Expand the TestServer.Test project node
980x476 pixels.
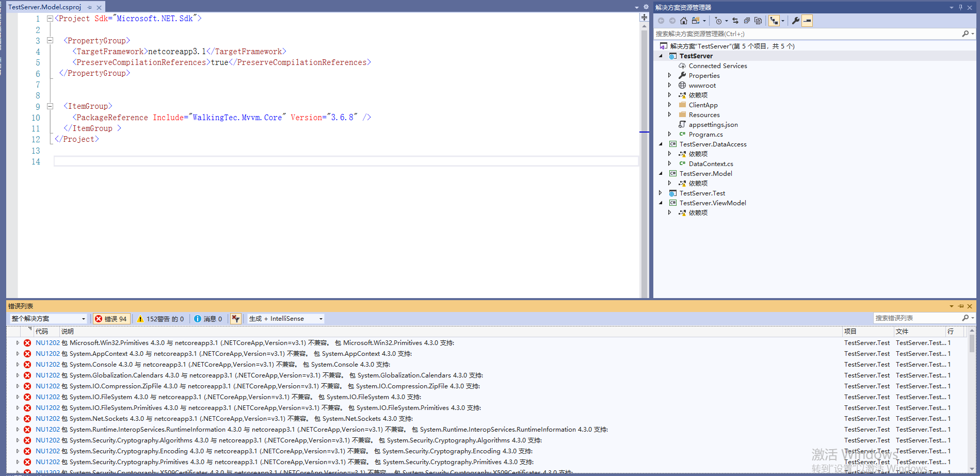point(661,193)
